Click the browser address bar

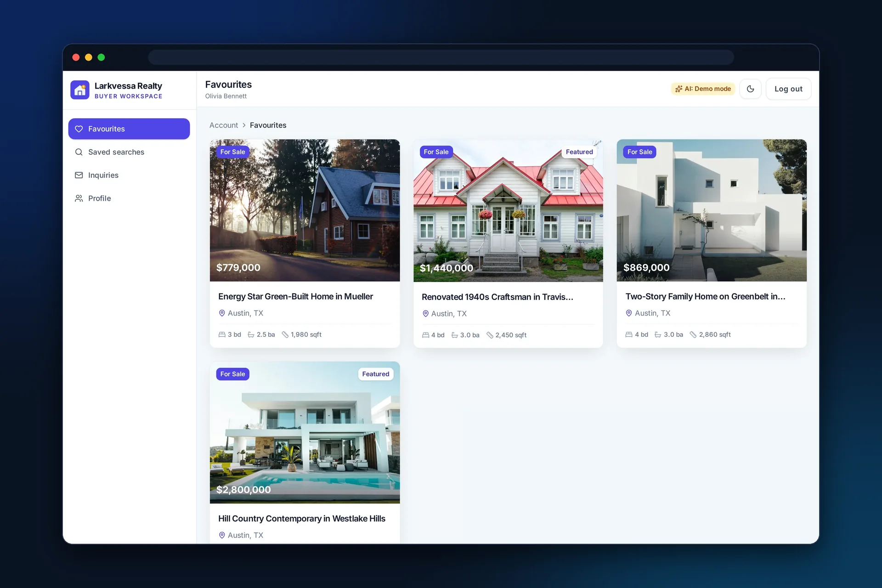click(441, 57)
